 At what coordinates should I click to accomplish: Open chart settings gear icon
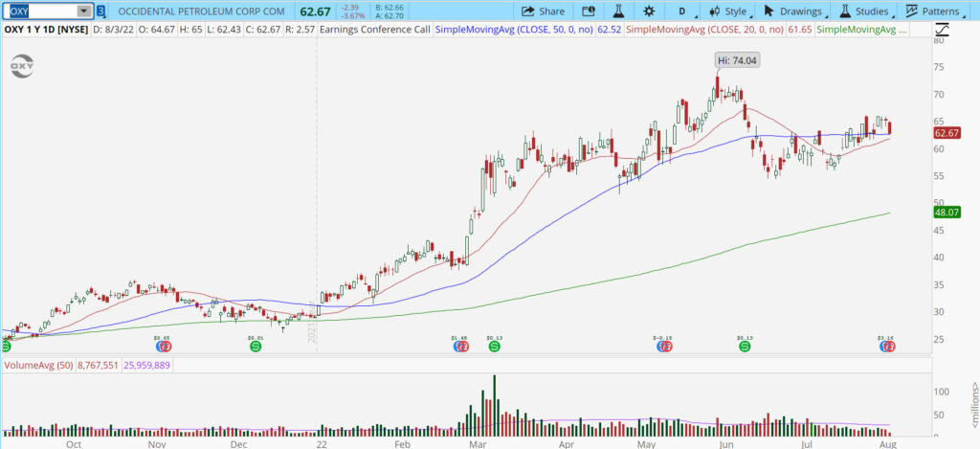[649, 11]
